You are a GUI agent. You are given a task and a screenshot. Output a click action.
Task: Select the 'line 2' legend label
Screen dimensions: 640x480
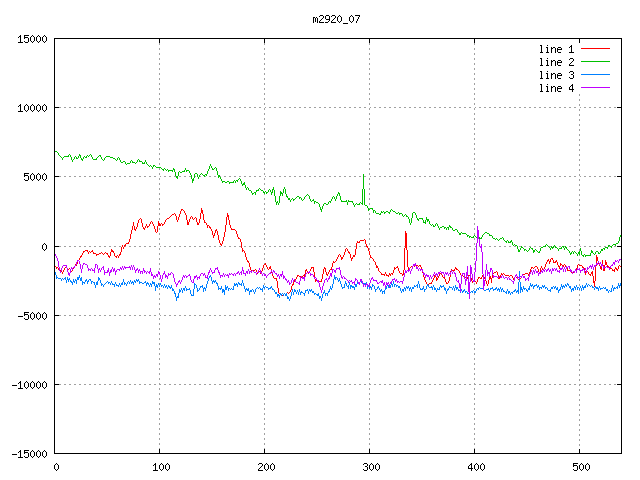tap(556, 62)
